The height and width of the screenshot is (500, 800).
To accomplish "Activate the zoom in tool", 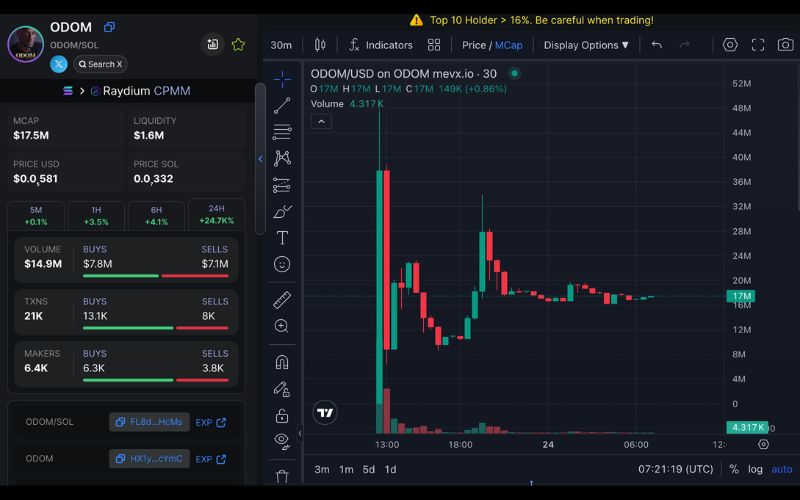I will pyautogui.click(x=282, y=327).
